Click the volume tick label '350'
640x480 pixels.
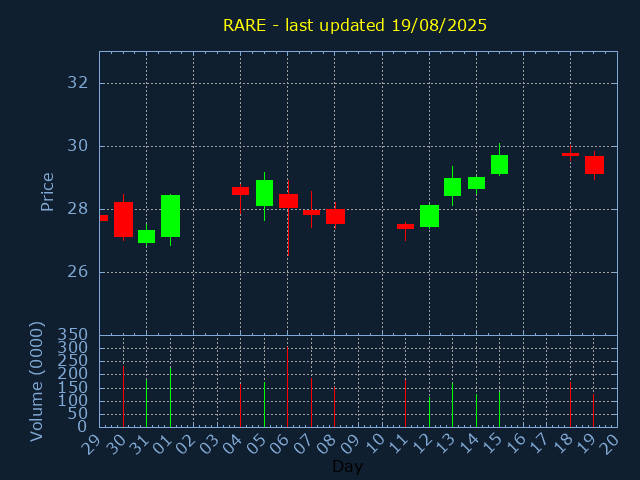[72, 335]
